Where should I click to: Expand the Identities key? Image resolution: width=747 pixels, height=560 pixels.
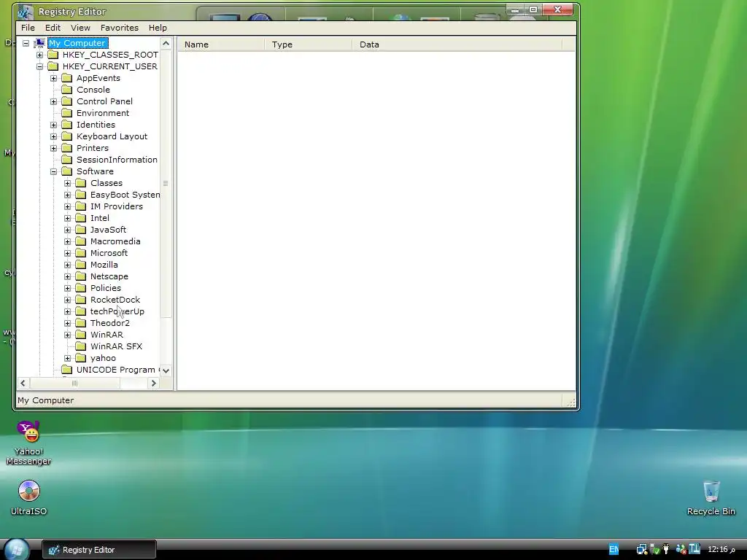[54, 125]
